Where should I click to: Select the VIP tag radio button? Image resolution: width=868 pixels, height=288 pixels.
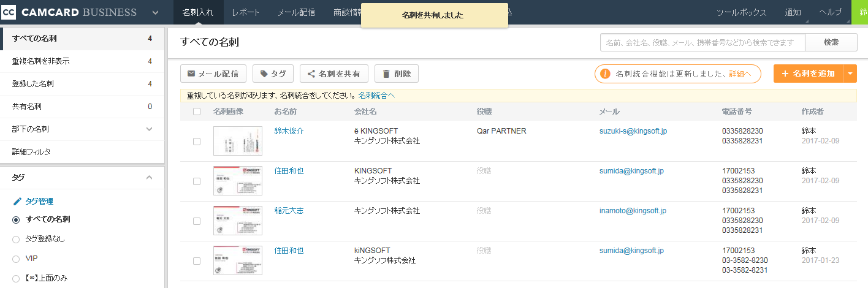(17, 259)
